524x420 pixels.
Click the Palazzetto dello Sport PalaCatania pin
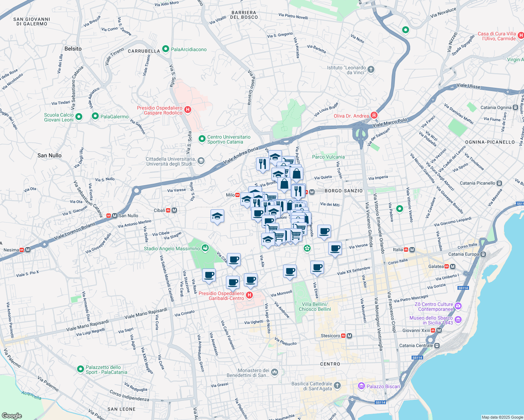81,369
